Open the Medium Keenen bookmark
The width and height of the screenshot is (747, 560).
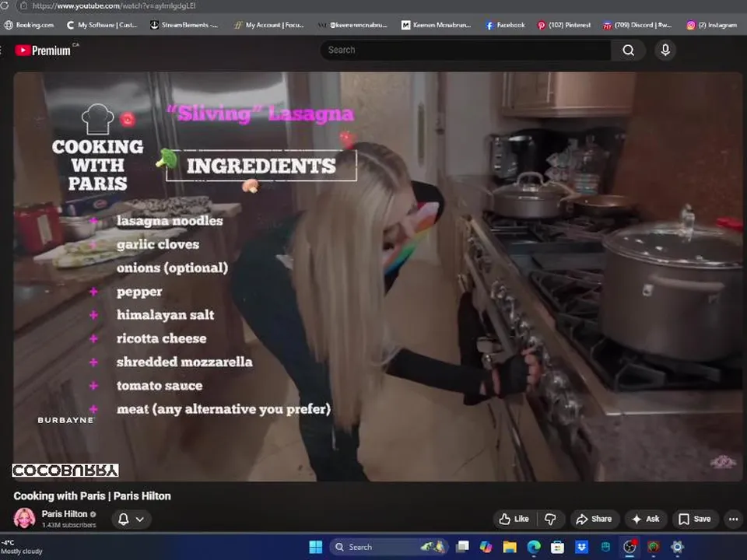(436, 25)
